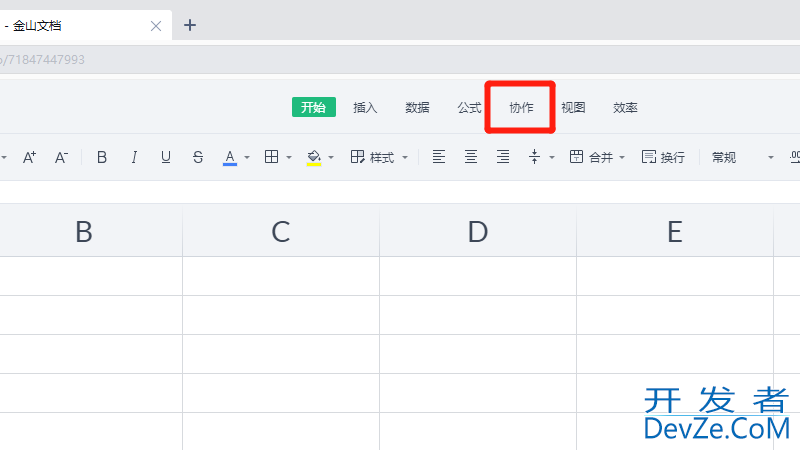Viewport: 800px width, 450px height.
Task: Toggle underline formatting
Action: pyautogui.click(x=166, y=157)
